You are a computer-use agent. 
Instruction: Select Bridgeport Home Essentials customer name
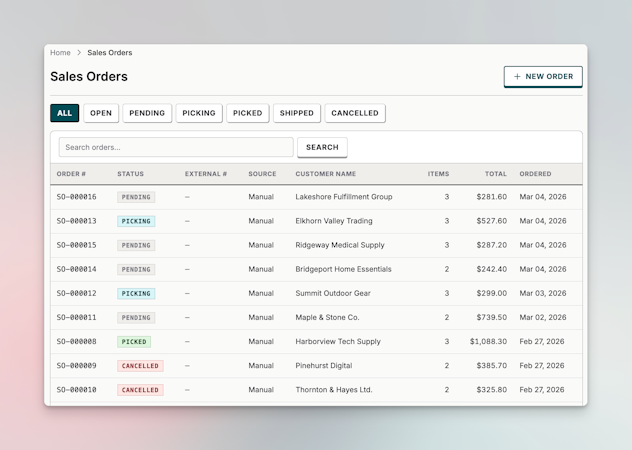tap(343, 269)
